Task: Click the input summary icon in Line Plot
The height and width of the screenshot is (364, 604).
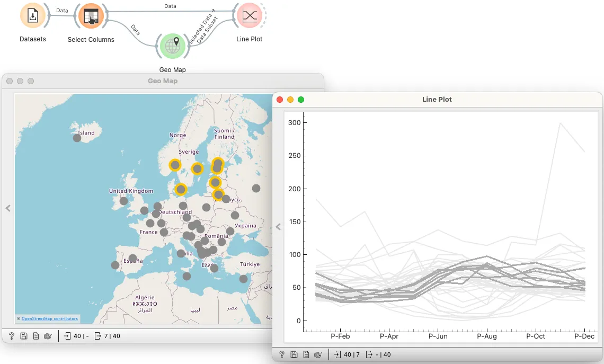Action: coord(337,354)
